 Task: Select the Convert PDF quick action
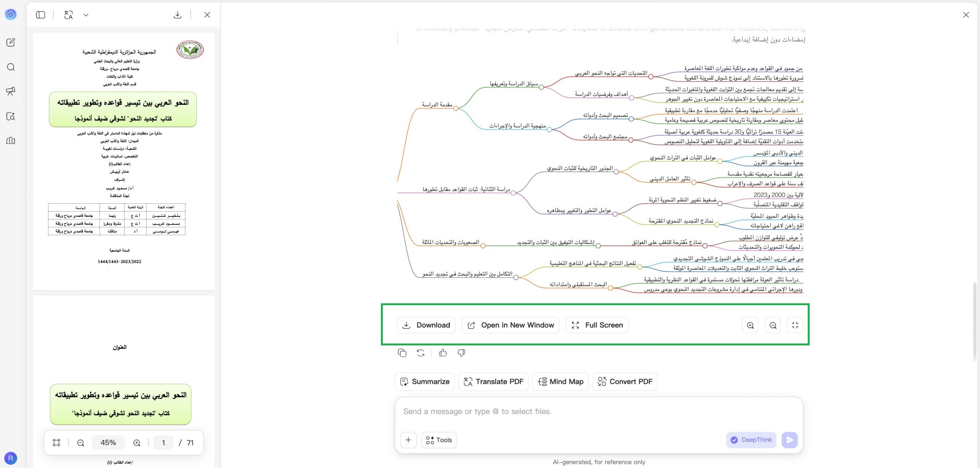coord(625,381)
